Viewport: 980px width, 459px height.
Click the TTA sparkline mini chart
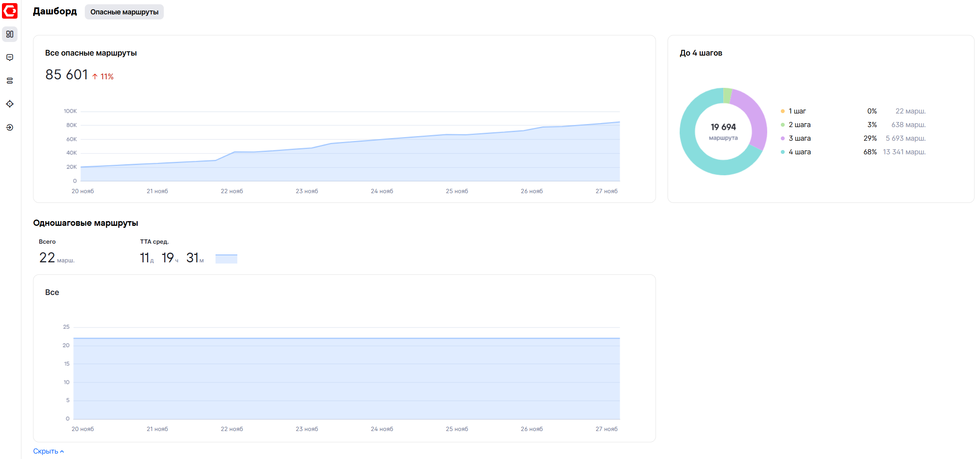(226, 259)
